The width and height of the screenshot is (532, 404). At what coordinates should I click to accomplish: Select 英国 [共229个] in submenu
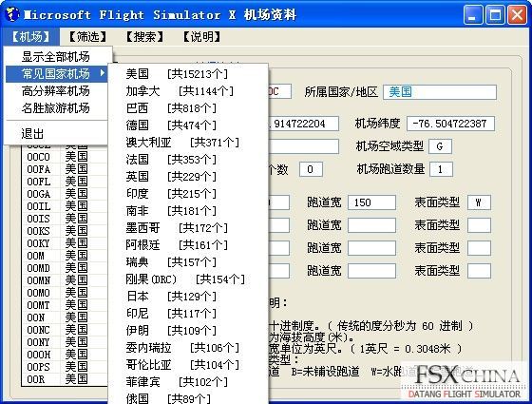188,177
